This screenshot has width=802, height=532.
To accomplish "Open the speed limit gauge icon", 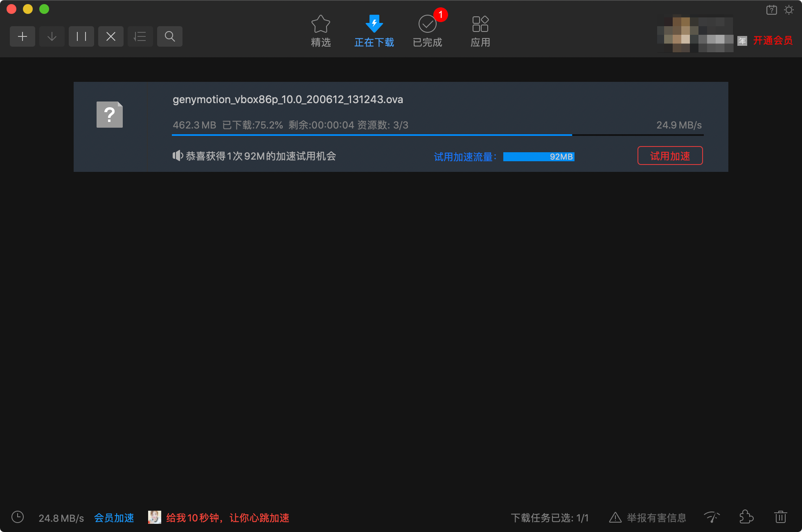I will [x=712, y=517].
